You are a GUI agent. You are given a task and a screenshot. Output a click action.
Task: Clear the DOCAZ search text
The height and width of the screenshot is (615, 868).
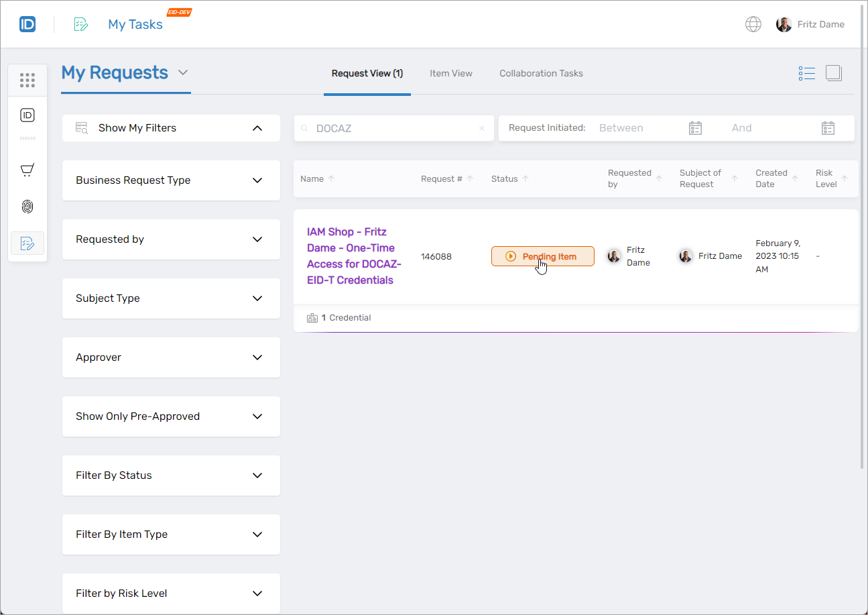point(481,128)
